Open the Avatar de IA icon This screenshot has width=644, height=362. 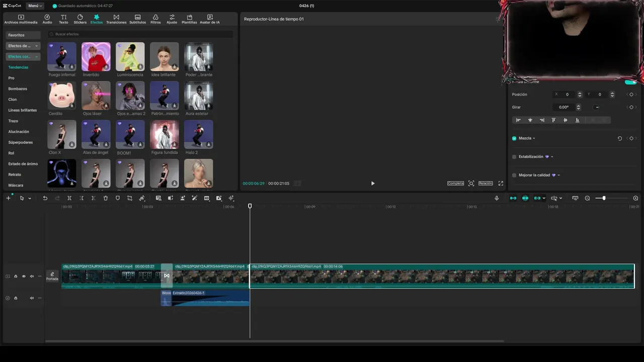coord(210,17)
